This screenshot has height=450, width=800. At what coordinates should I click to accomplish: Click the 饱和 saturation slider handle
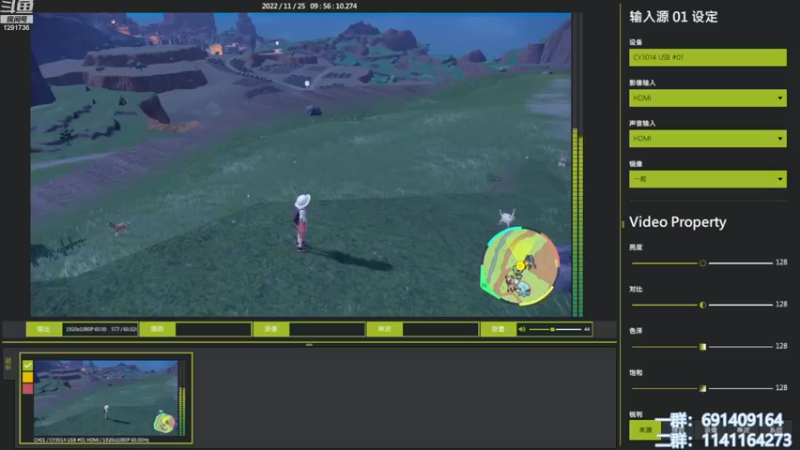pyautogui.click(x=703, y=388)
